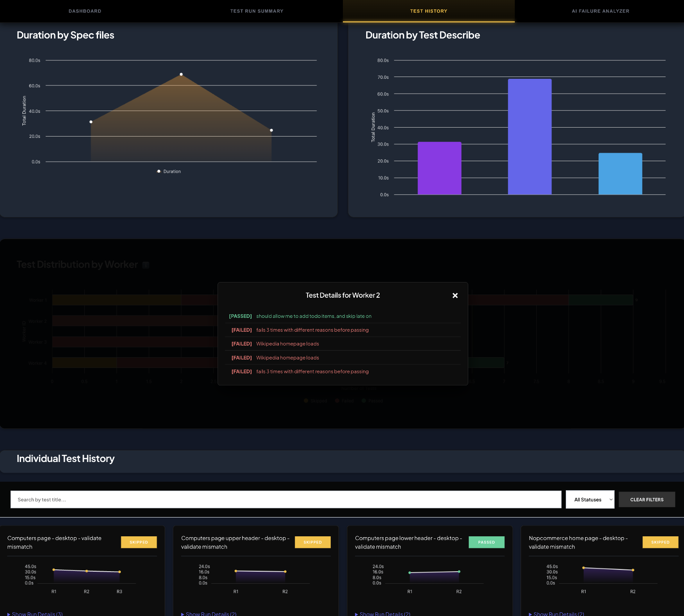Toggle the Failed legend in the worker chart
This screenshot has width=684, height=616.
tap(344, 401)
